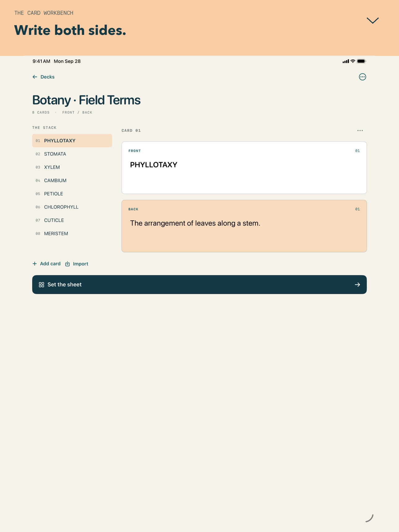This screenshot has height=532, width=399.
Task: Click the 8 CARDS label
Action: [41, 113]
